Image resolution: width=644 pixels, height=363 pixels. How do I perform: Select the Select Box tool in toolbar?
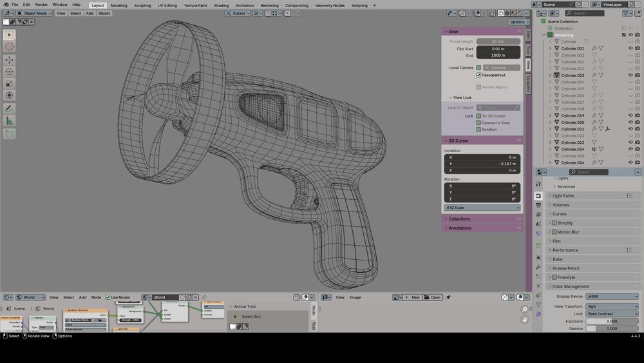[x=9, y=35]
